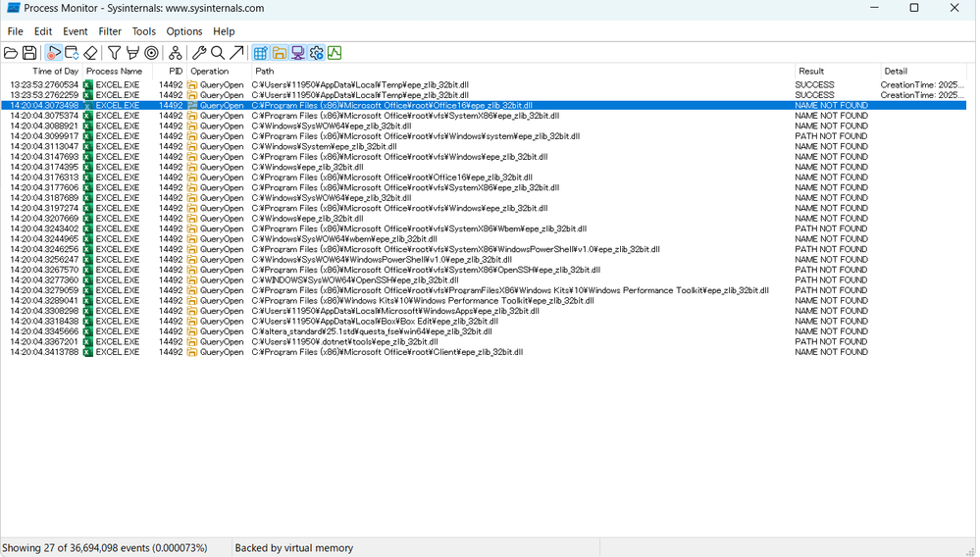Image resolution: width=980 pixels, height=557 pixels.
Task: Toggle Show Network Activity filter
Action: pos(297,53)
